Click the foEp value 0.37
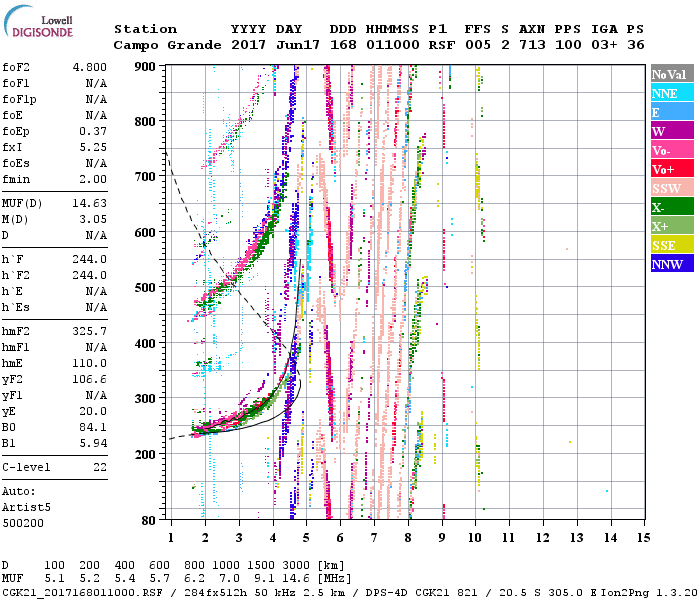The height and width of the screenshot is (600, 700). [x=93, y=132]
